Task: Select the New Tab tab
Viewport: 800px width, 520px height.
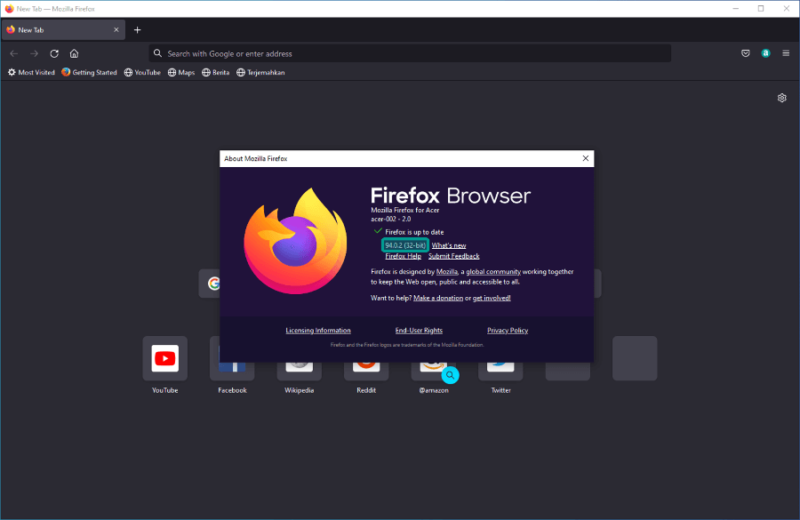Action: 63,30
